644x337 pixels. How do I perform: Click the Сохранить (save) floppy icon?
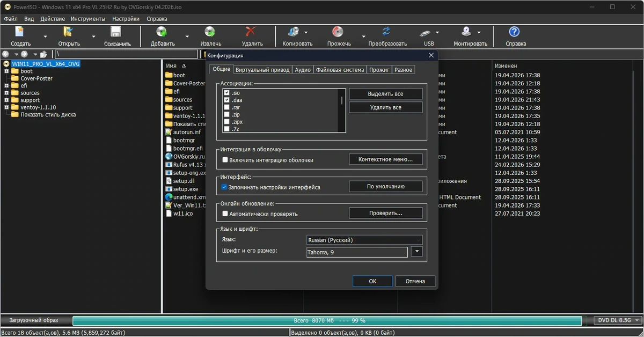pos(116,32)
